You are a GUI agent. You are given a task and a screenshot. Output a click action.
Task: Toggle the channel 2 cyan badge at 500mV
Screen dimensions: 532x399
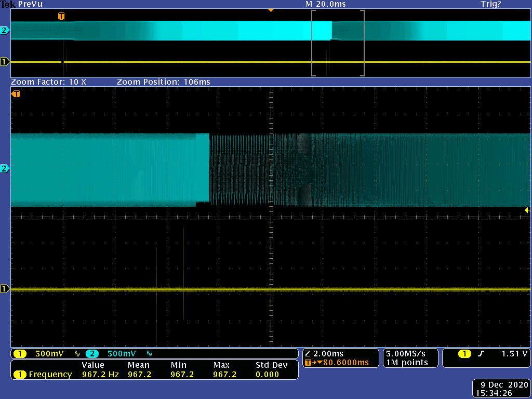[x=92, y=354]
